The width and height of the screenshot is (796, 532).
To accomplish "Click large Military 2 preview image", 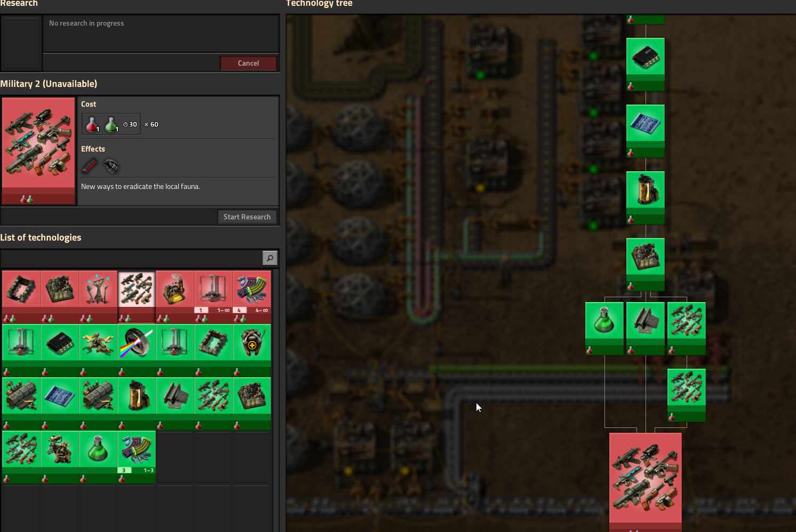I will (38, 150).
